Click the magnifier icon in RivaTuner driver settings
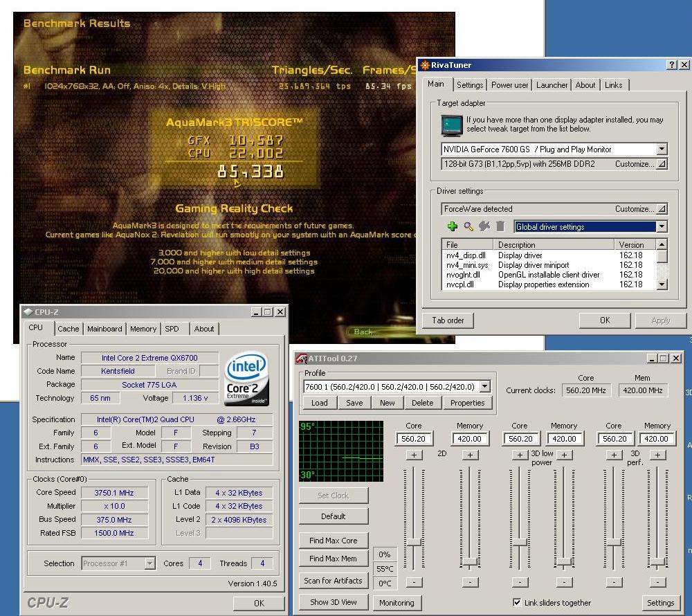Screen dimensions: 692x616 pos(468,226)
